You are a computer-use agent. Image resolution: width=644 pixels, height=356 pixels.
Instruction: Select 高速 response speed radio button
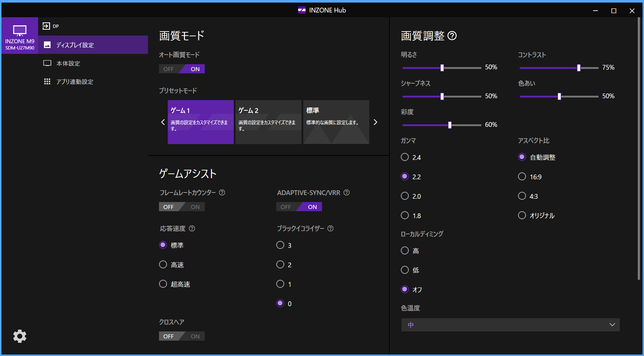(163, 264)
